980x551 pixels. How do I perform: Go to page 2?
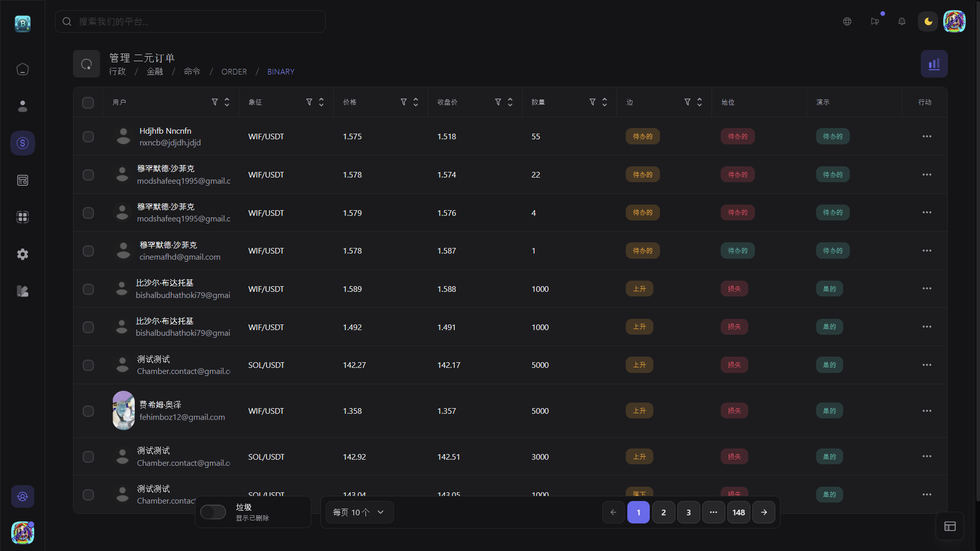tap(663, 512)
